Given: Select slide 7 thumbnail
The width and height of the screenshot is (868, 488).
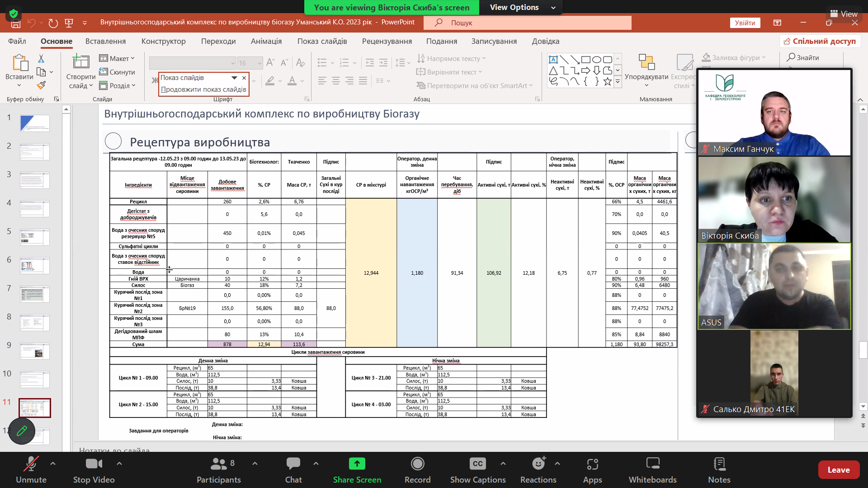Looking at the screenshot, I should [35, 294].
